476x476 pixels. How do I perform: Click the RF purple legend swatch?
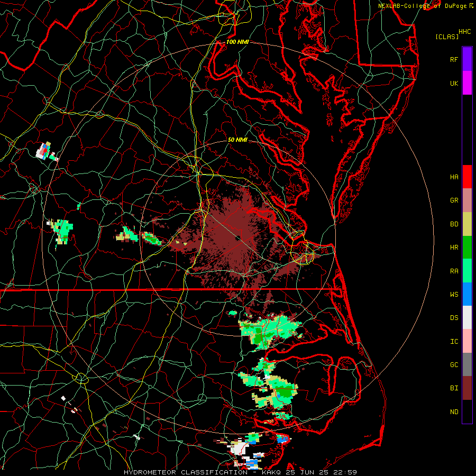[467, 59]
